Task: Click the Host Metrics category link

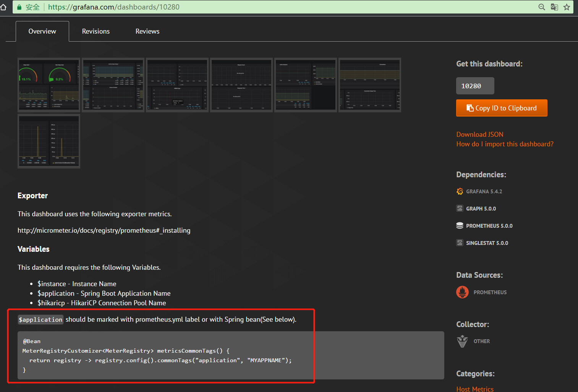Action: [475, 389]
